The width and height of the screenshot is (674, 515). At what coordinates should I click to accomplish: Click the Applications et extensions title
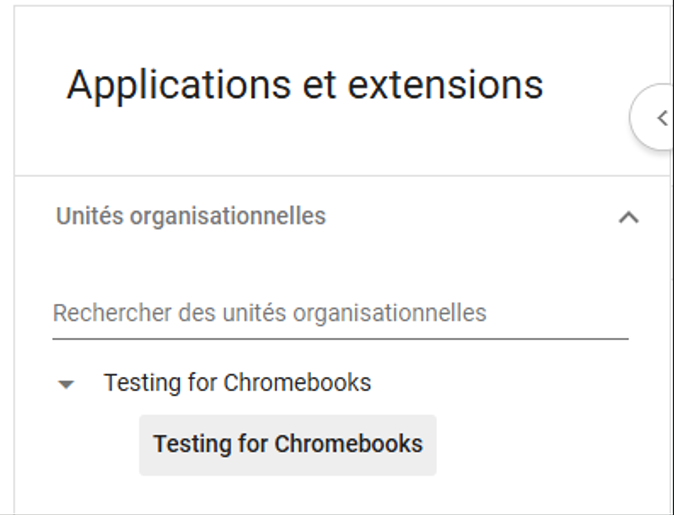305,85
